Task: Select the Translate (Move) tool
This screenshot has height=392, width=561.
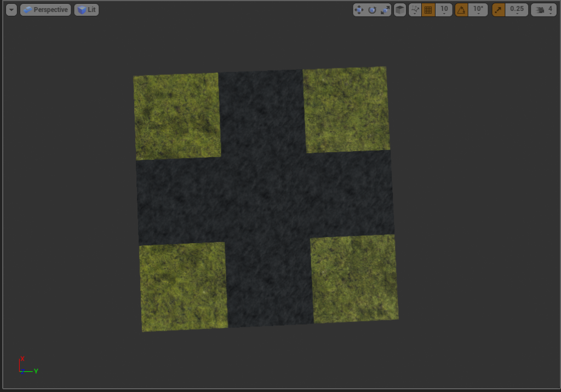Action: (x=359, y=10)
